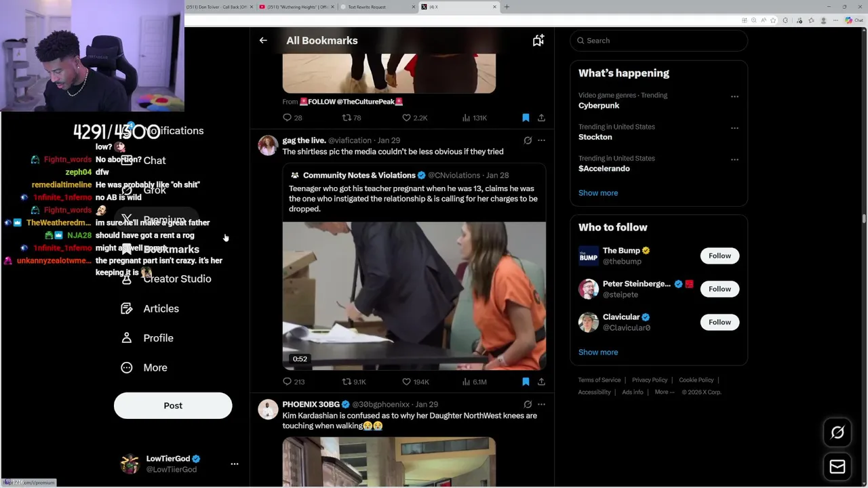The height and width of the screenshot is (488, 868).
Task: Open the floating Grok button at bottom right
Action: [x=837, y=433]
